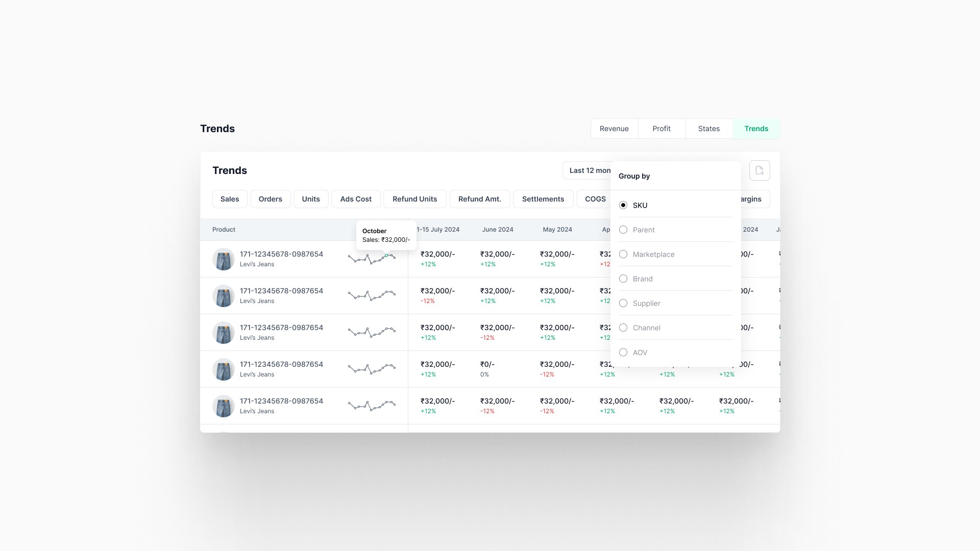Click the second row sparkline trend chart
The height and width of the screenshot is (551, 980).
tap(372, 295)
